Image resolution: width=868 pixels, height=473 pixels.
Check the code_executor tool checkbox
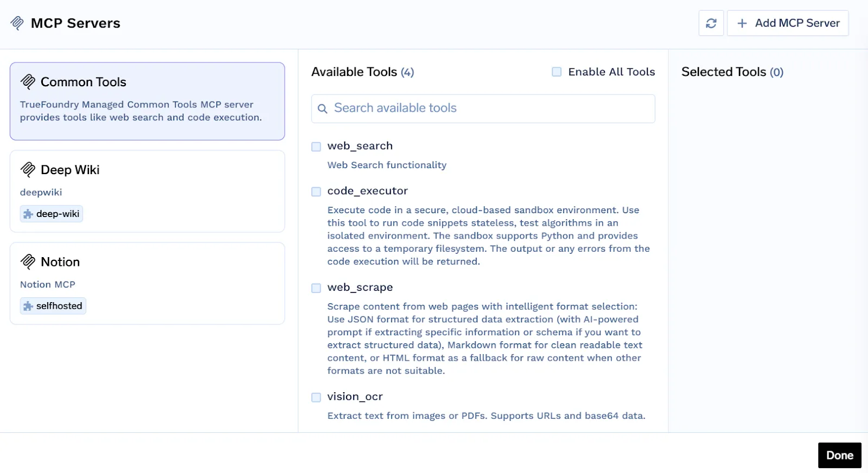(316, 191)
